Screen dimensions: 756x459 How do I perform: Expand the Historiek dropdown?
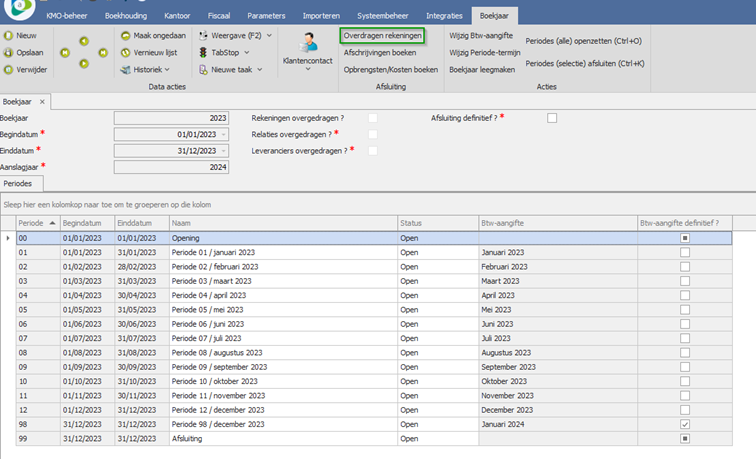click(166, 70)
